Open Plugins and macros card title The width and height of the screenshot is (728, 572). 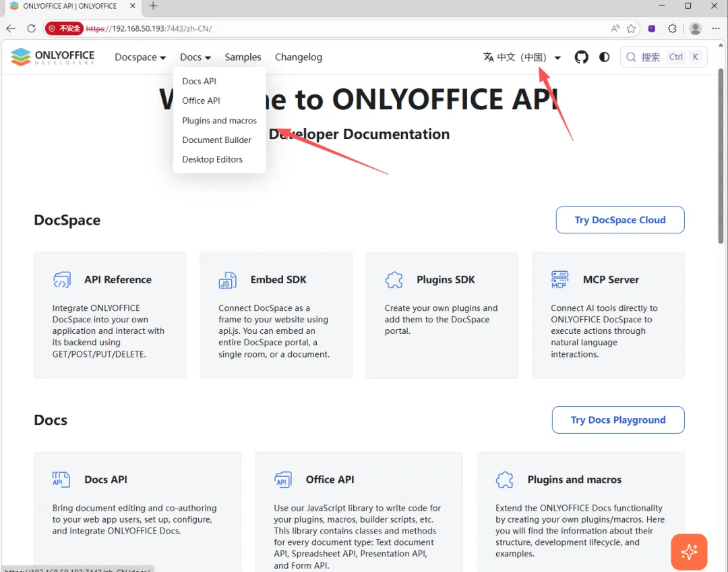(x=574, y=480)
